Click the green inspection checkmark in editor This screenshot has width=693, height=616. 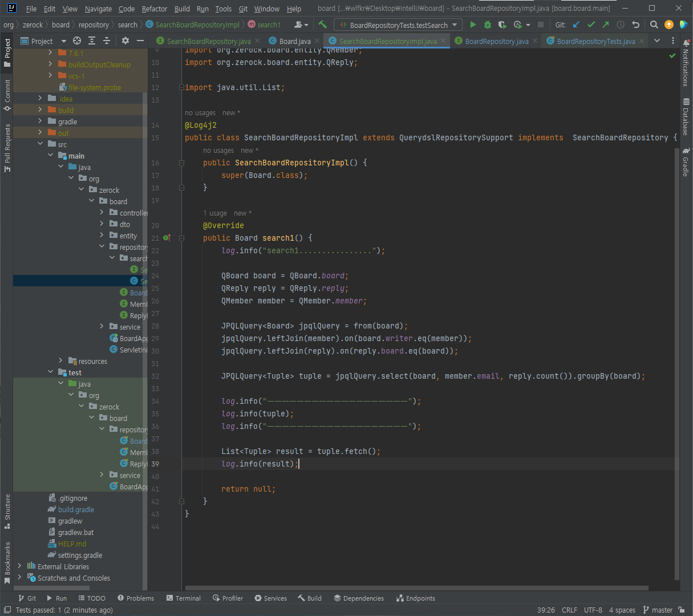(x=672, y=55)
